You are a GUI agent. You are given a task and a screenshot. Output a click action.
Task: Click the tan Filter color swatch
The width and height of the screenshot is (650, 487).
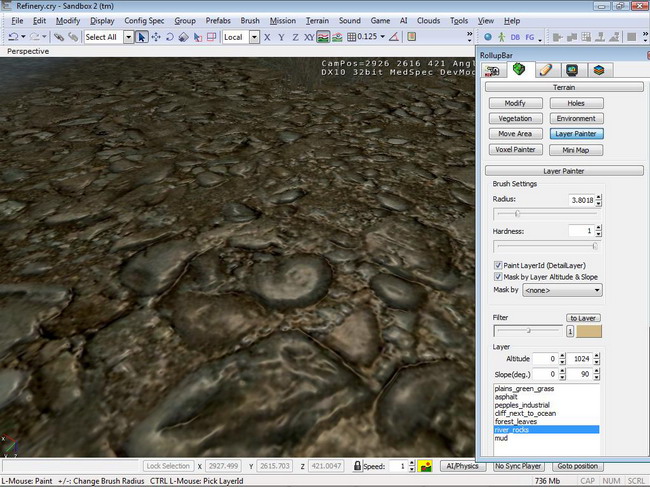[589, 331]
